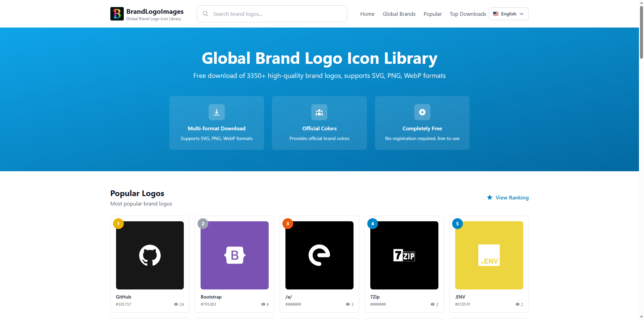The width and height of the screenshot is (644, 320).
Task: Click inside the brand logo search field
Action: coord(272,14)
